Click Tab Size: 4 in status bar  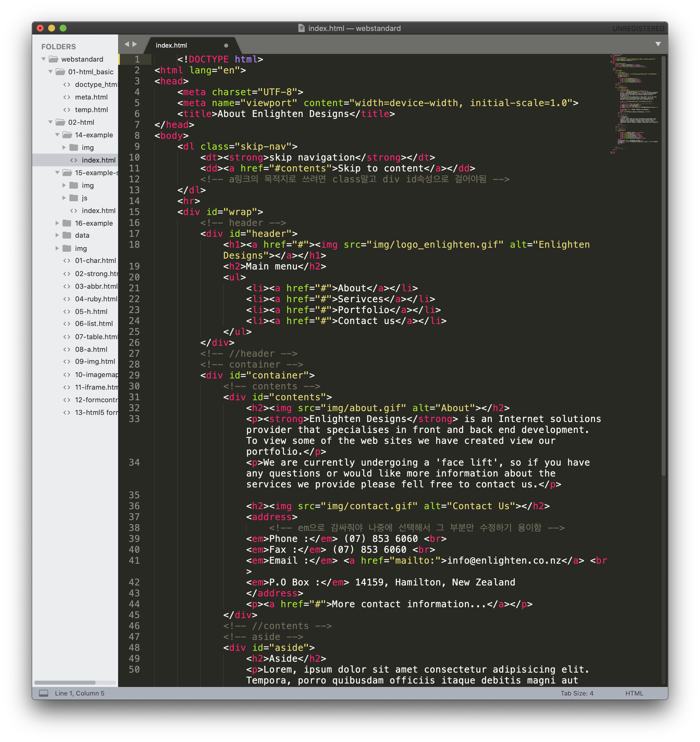[576, 693]
